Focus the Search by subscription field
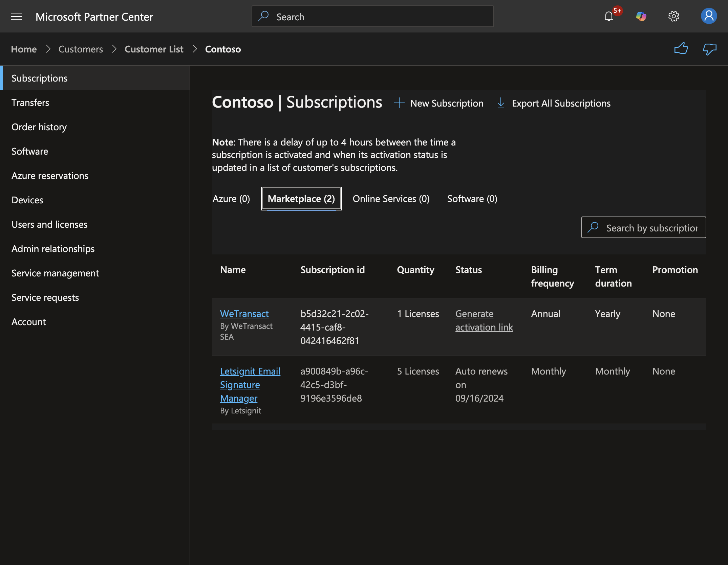The width and height of the screenshot is (728, 565). (x=644, y=227)
